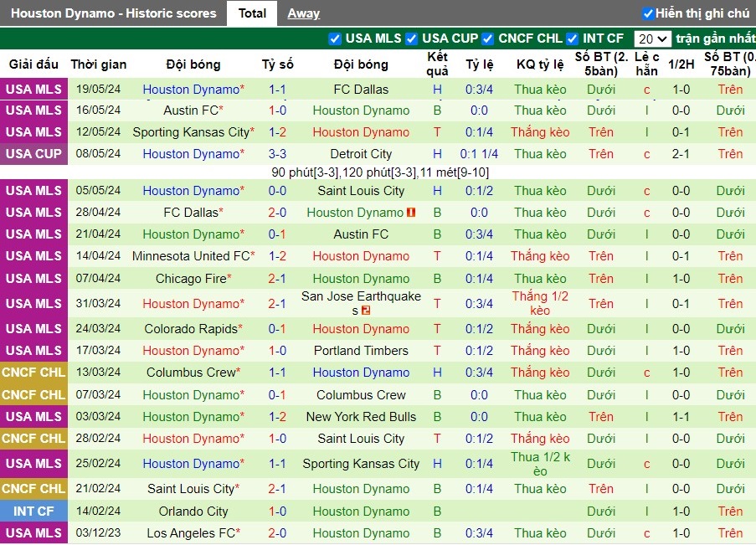Click Thua 1/2 kèo result on 25/02/24
The image size is (756, 545).
click(x=540, y=464)
